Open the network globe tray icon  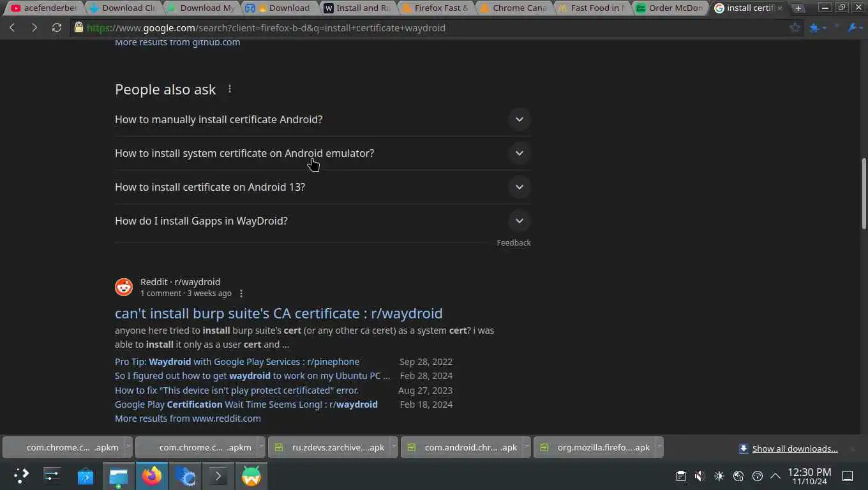(738, 476)
